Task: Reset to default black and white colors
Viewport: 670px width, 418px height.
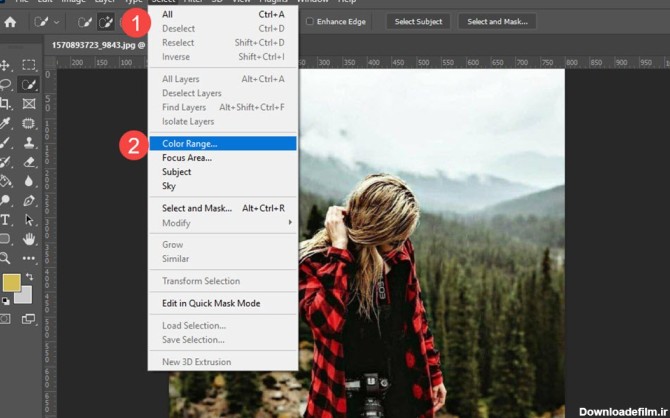Action: point(5,301)
